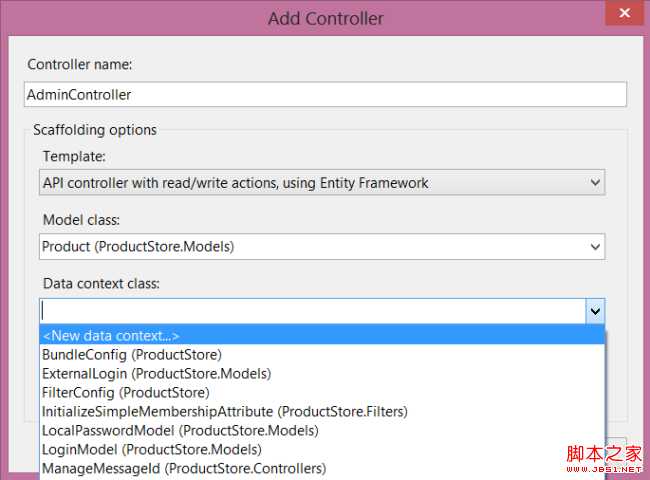The image size is (650, 480).
Task: Click the Product (ProductStore.Models) combo box
Action: tap(322, 247)
